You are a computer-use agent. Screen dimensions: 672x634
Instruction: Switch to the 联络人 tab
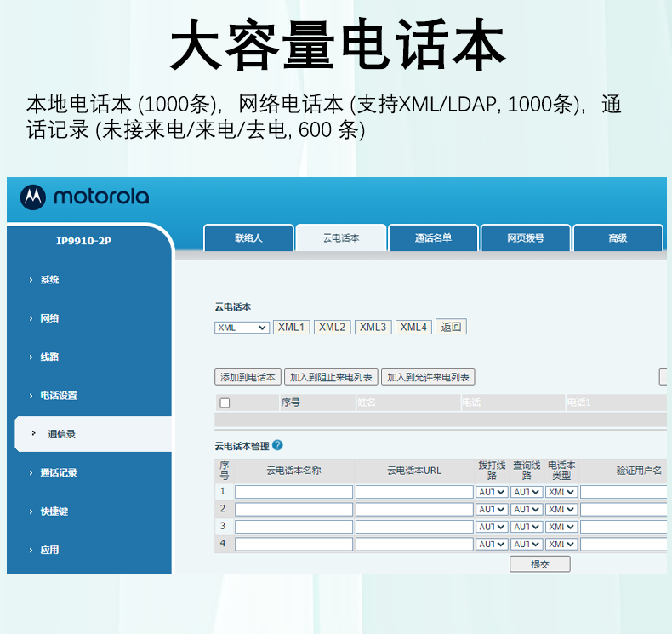tap(248, 238)
